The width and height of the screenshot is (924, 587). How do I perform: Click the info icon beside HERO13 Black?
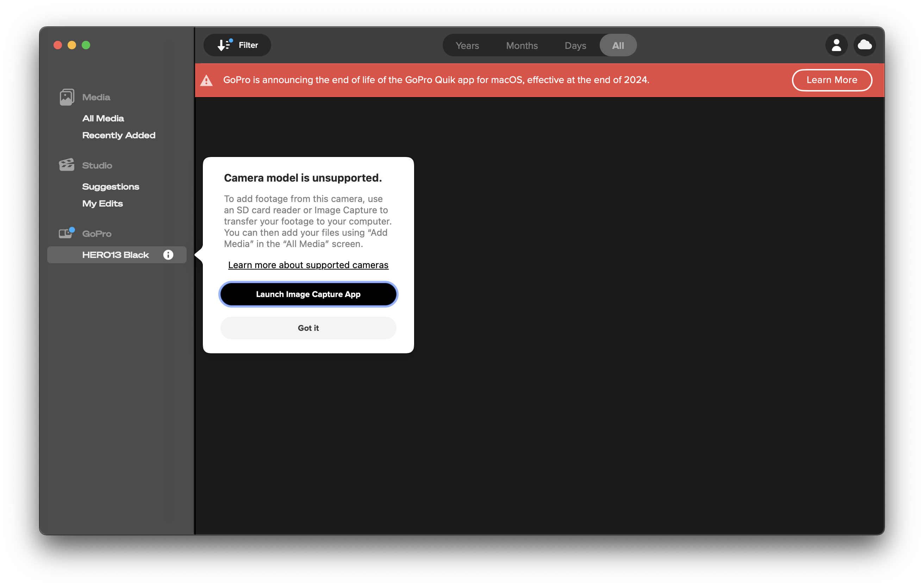point(168,255)
